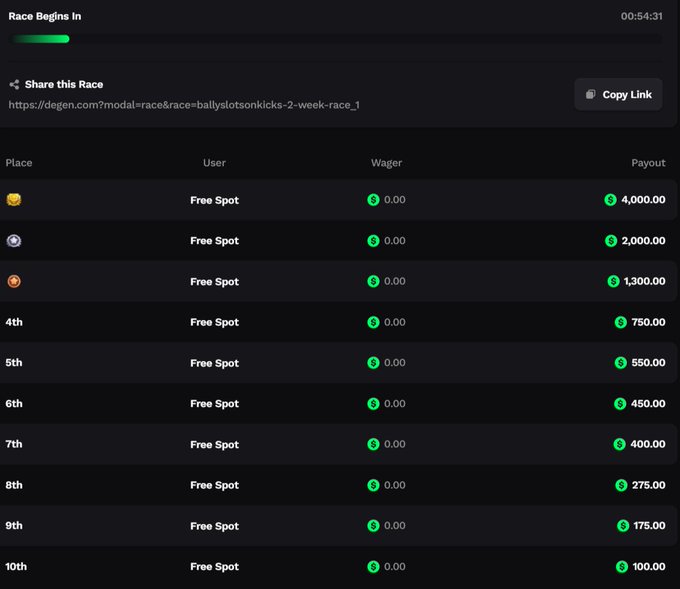Click the 8th place label
The image size is (680, 589).
pyautogui.click(x=14, y=485)
